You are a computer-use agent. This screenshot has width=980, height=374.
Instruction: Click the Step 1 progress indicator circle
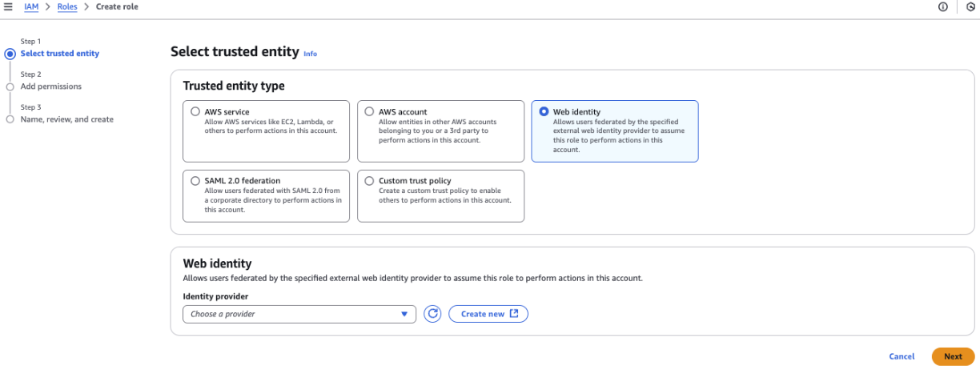pyautogui.click(x=10, y=54)
